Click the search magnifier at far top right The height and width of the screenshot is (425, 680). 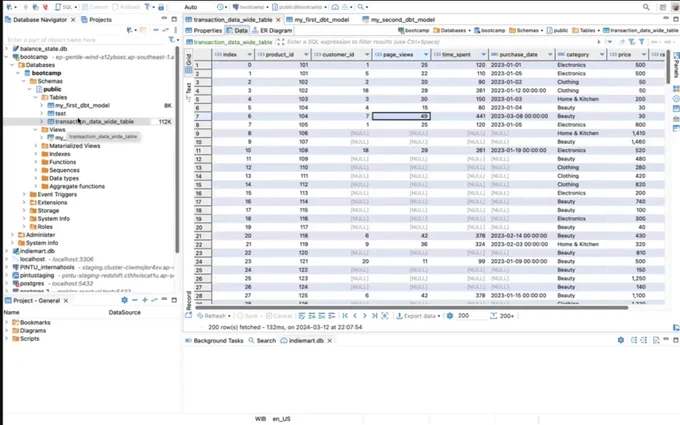coord(646,7)
